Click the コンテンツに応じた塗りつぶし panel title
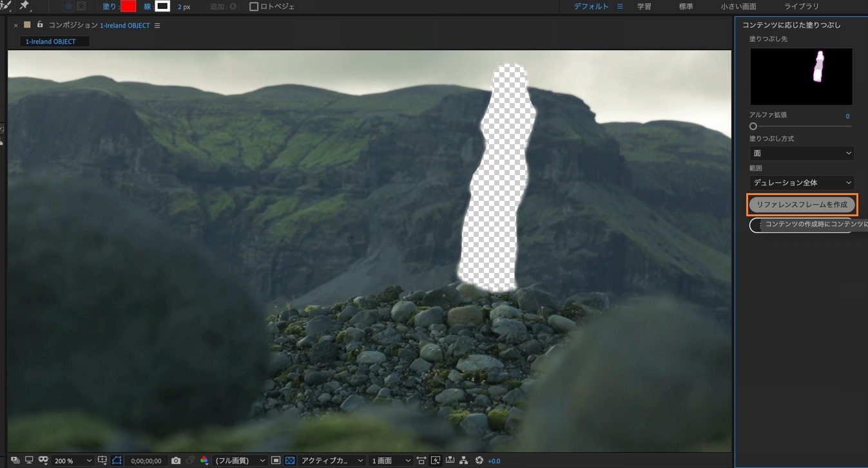 [791, 25]
